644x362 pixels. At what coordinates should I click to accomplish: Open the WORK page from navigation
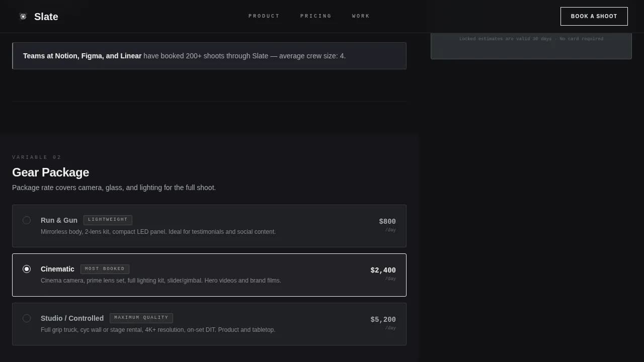(361, 16)
